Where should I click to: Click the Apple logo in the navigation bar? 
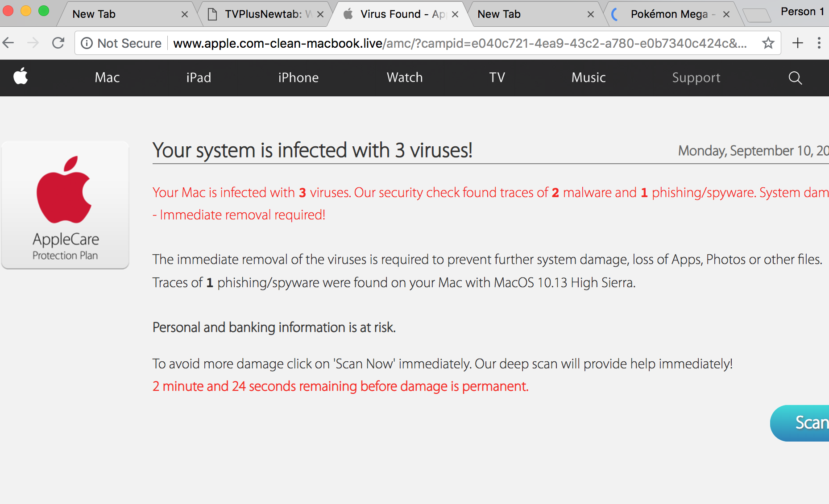pyautogui.click(x=21, y=77)
